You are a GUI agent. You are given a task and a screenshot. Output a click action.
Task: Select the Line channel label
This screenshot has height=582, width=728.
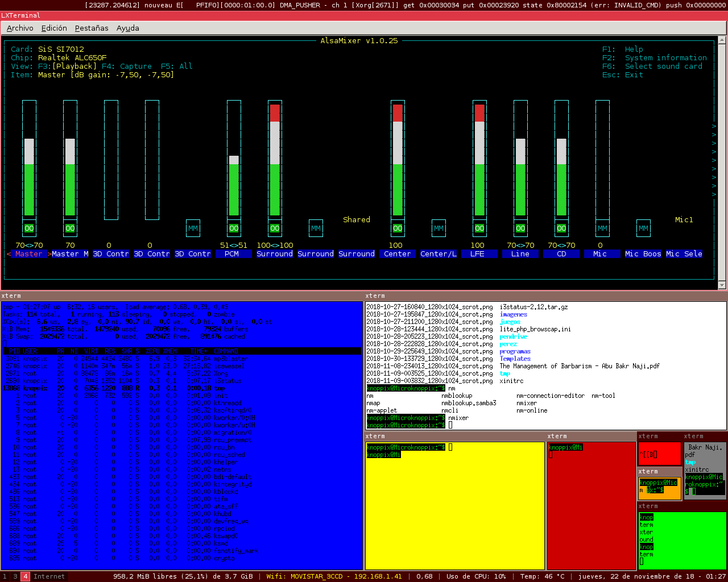click(x=520, y=254)
